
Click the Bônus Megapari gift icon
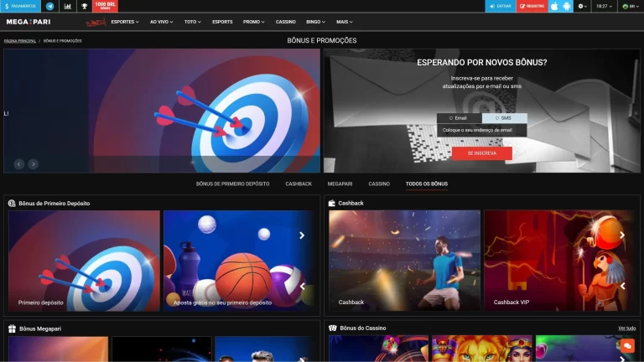point(12,328)
